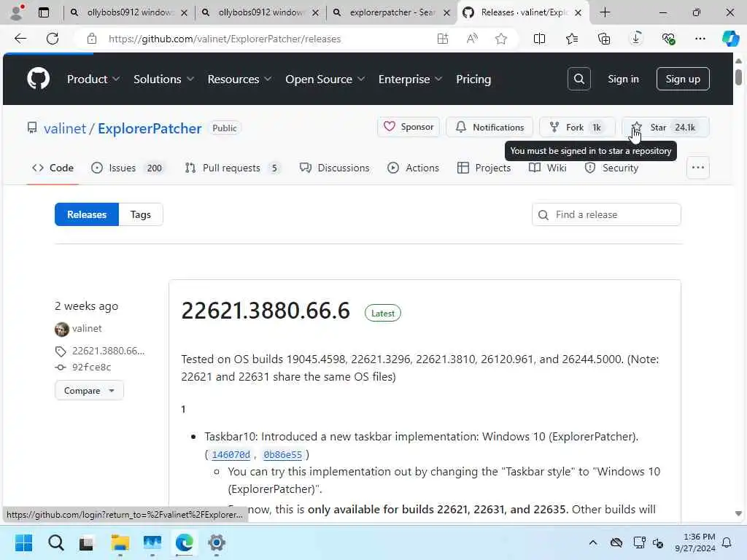Star the ExplorerPatcher repository
This screenshot has height=560, width=747.
665,127
